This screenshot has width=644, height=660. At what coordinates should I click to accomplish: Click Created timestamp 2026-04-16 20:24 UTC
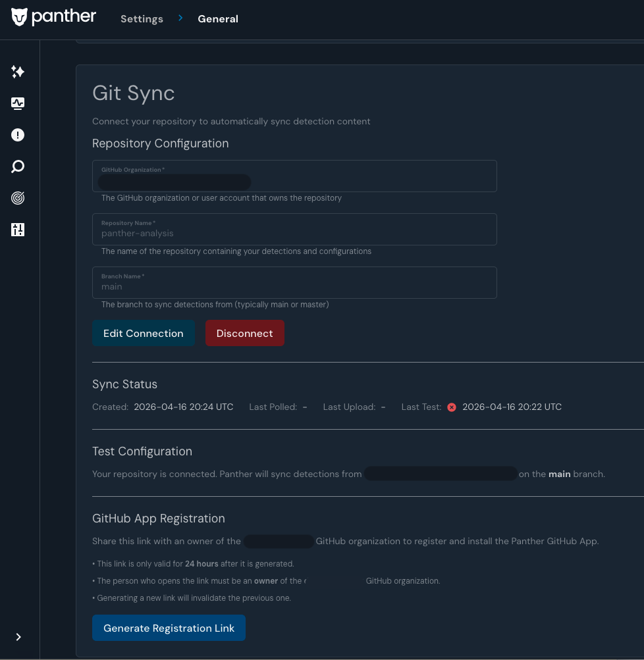[184, 407]
